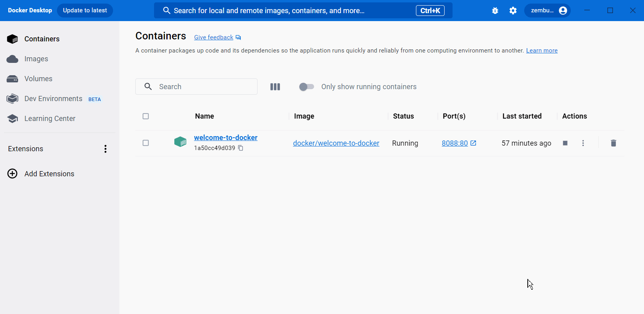Click the Give feedback link
Viewport: 644px width, 314px height.
click(x=214, y=37)
